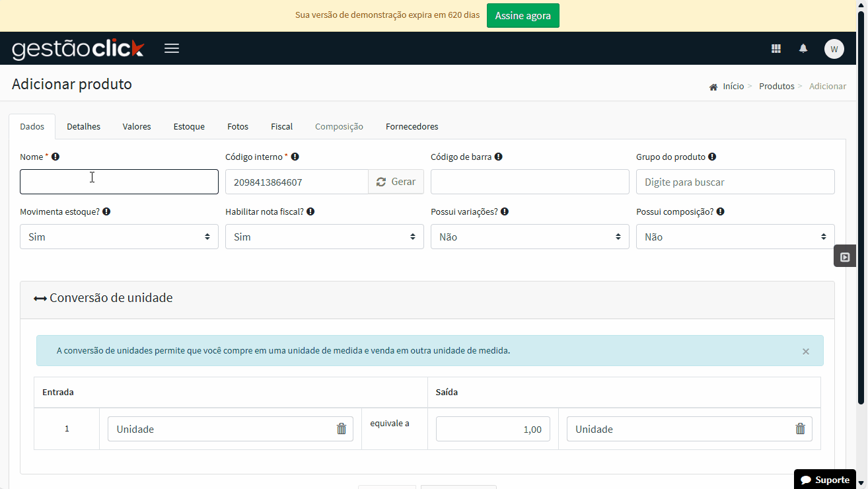Change Possui composição to another option
Screen dimensions: 868x489
click(735, 236)
